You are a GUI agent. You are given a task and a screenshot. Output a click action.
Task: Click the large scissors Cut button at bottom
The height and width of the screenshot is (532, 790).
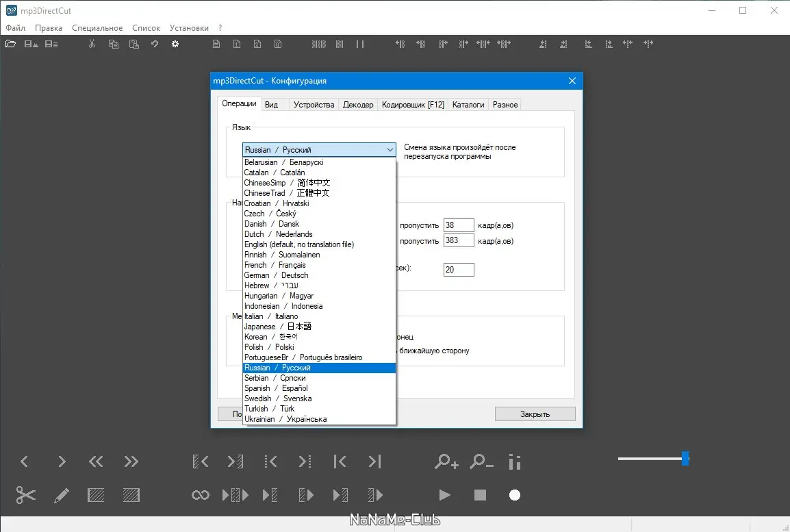point(25,495)
